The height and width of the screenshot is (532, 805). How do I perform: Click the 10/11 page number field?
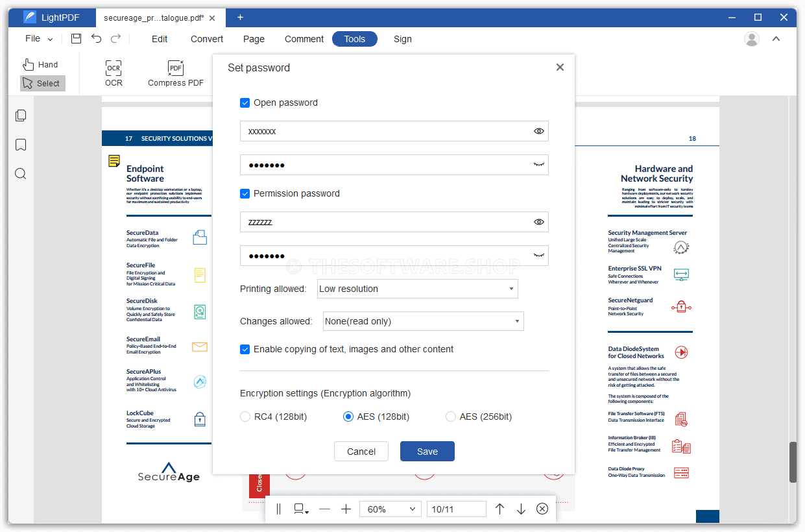click(457, 509)
